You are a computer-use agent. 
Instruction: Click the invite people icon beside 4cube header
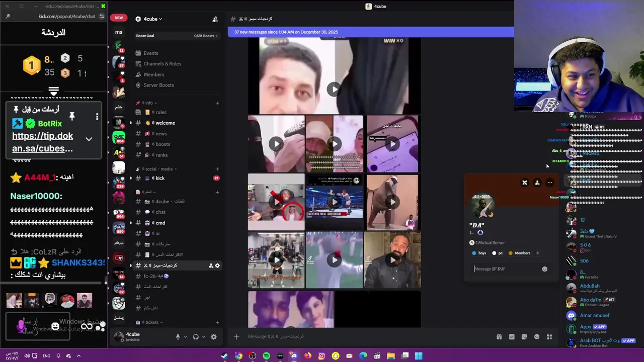pos(215,19)
